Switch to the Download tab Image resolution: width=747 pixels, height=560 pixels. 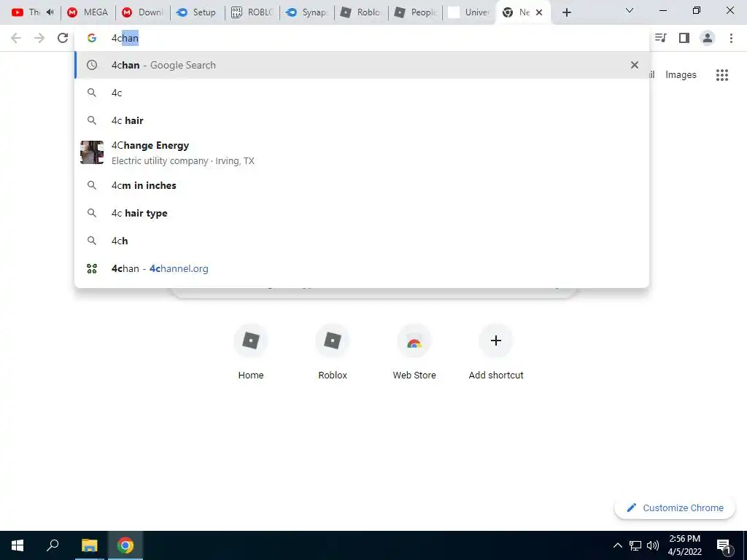tap(143, 12)
